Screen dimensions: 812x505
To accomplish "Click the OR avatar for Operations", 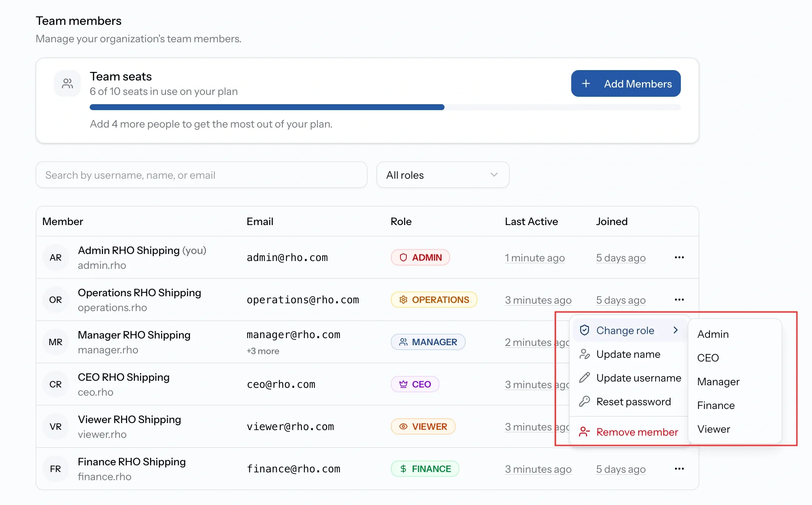I will (56, 300).
